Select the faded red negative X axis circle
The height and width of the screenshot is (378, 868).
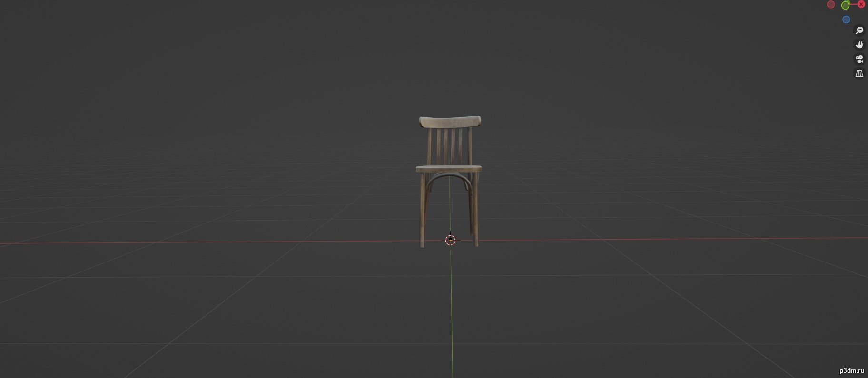[x=831, y=4]
